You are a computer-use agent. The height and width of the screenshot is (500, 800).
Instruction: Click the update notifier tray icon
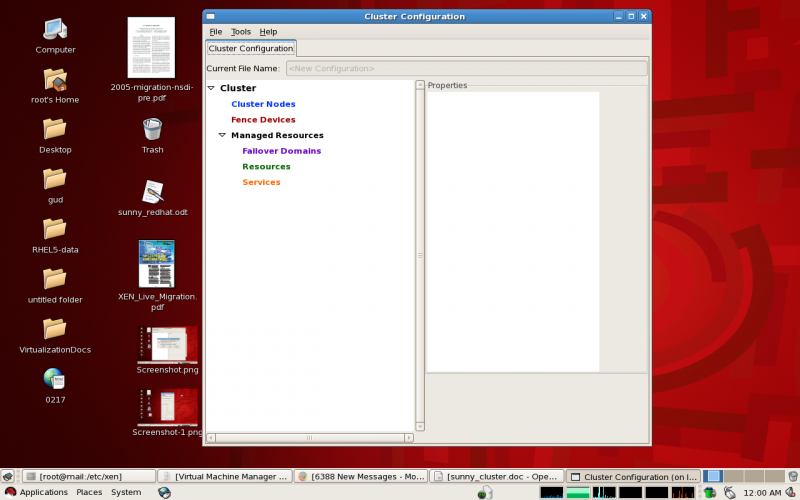click(x=485, y=492)
